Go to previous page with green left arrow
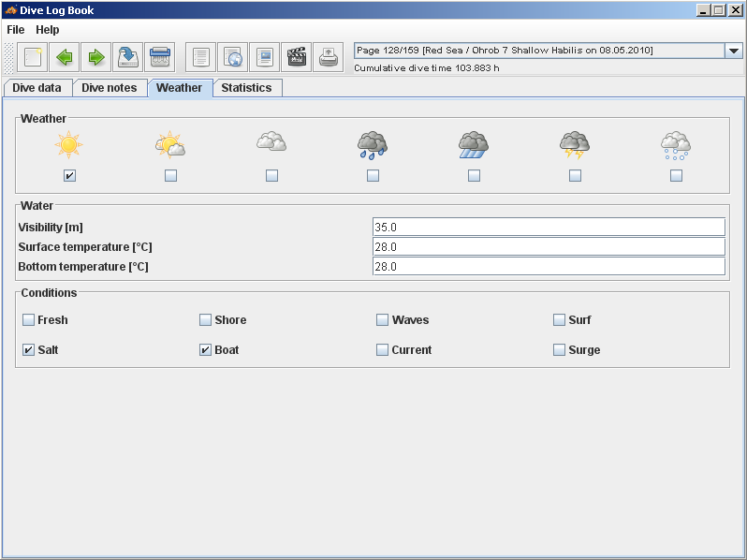Screen dimensions: 747x560 tap(65, 57)
